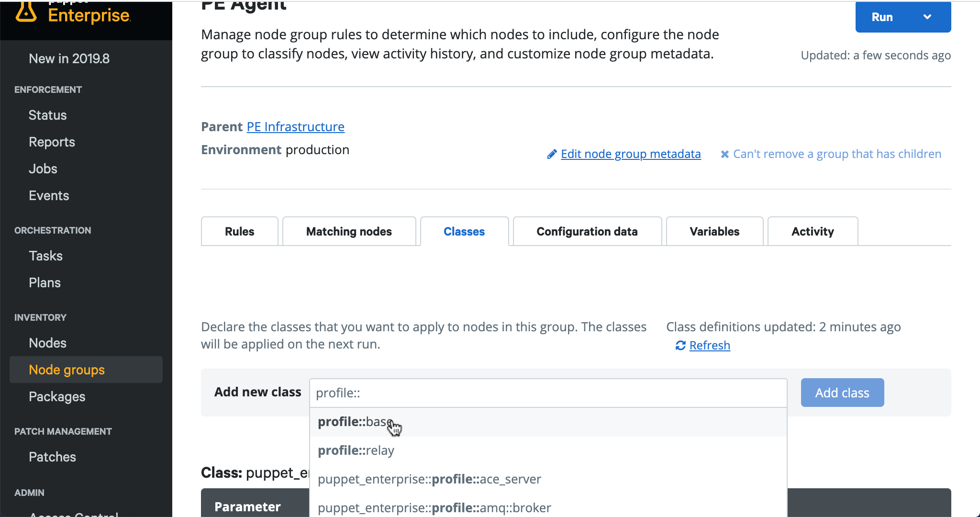Select puppet_enterprise::profile::ace_server suggestion
980x517 pixels.
click(429, 479)
